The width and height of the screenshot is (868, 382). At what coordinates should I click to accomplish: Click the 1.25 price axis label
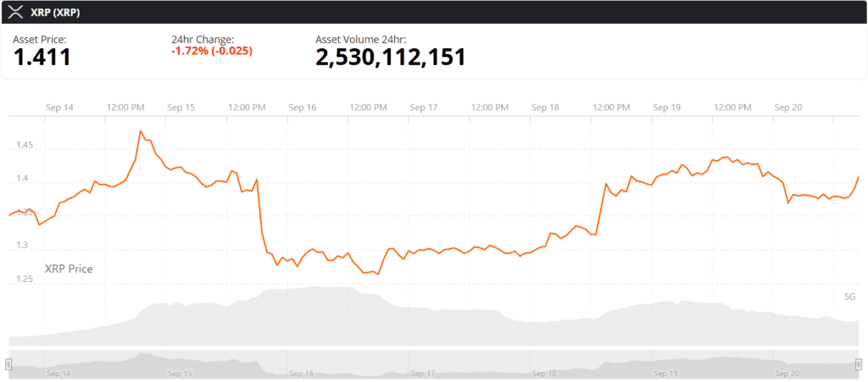tap(25, 280)
